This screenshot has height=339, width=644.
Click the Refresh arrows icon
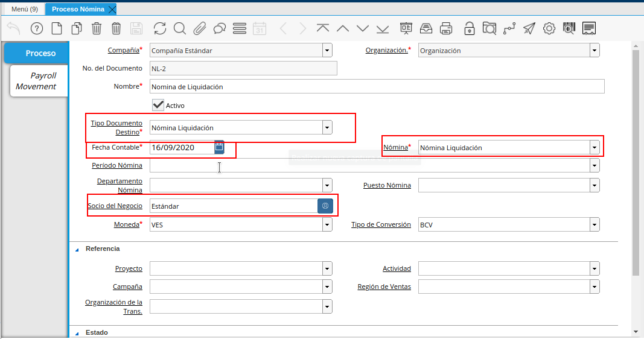click(x=159, y=28)
